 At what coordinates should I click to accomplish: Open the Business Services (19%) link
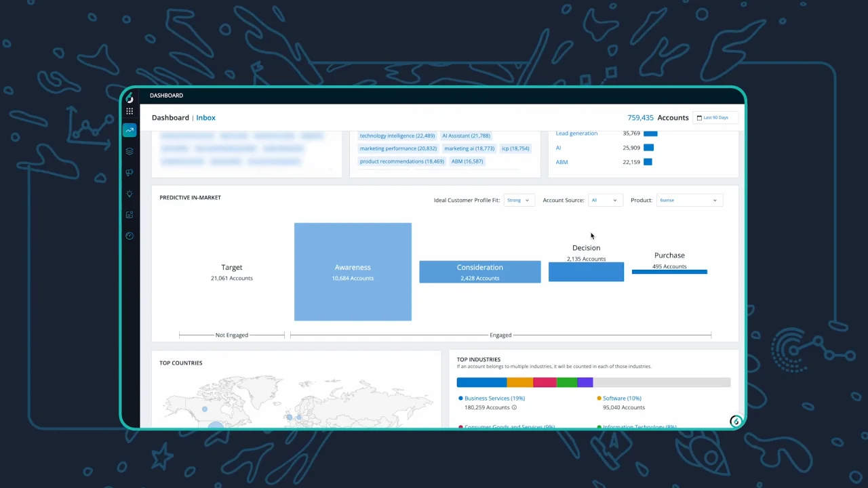click(x=494, y=399)
